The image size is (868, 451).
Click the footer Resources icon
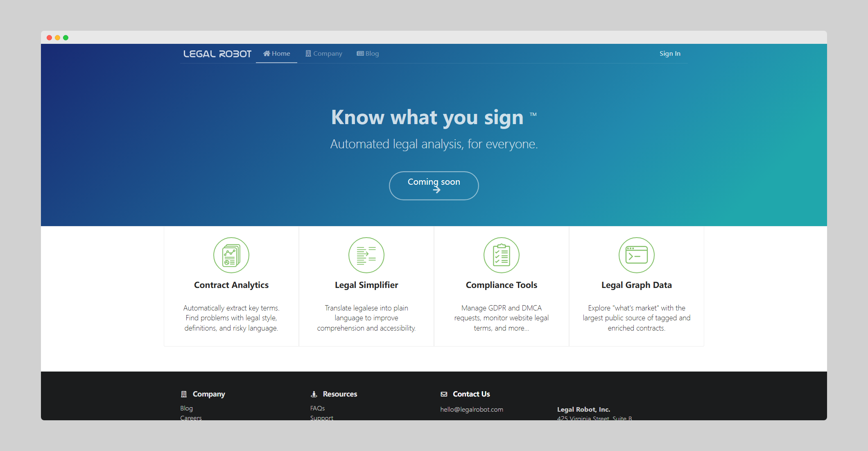(x=314, y=394)
